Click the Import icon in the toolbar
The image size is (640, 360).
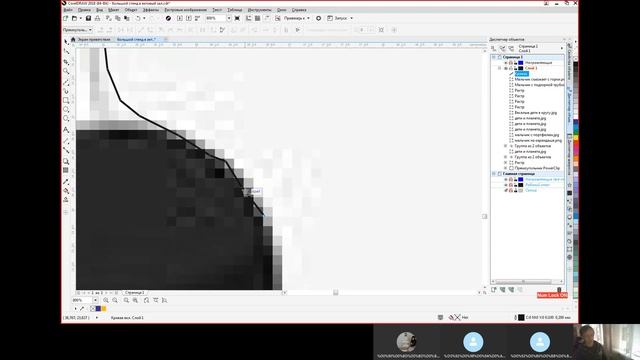[180, 18]
